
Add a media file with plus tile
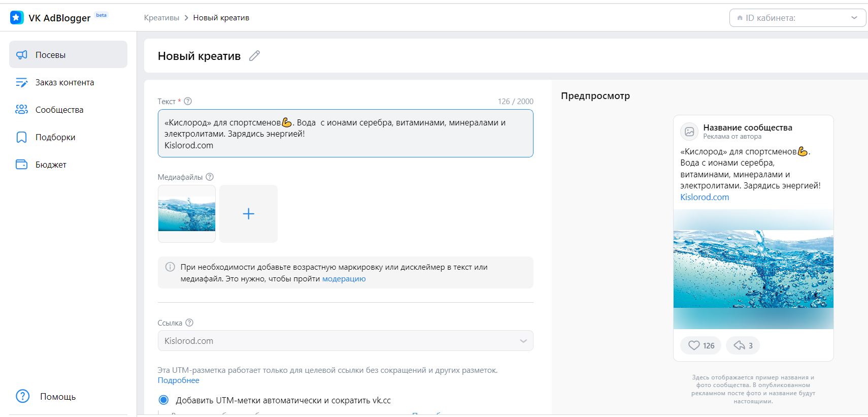click(249, 214)
